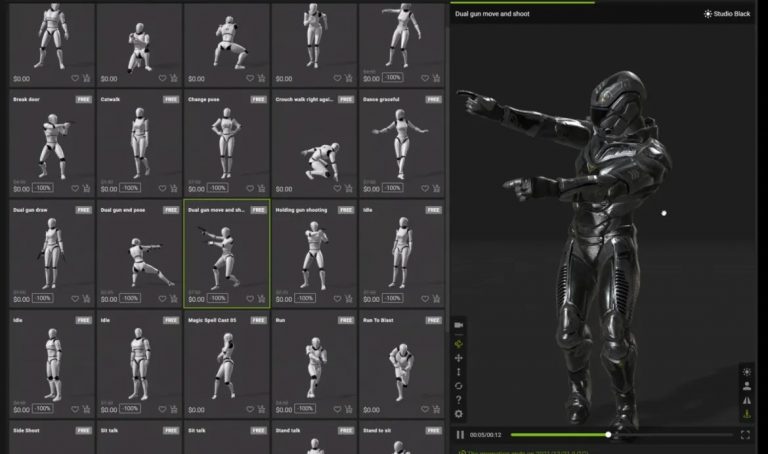Click the 00:05/00:12 timecode in the viewer

[485, 435]
